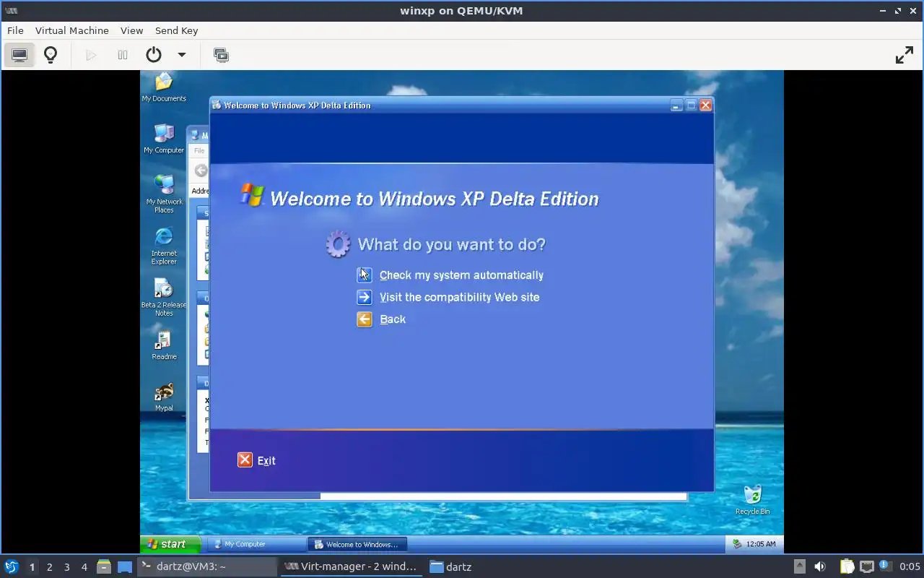Open the dartz folder taskbar entry
The image size is (924, 578).
pyautogui.click(x=451, y=566)
